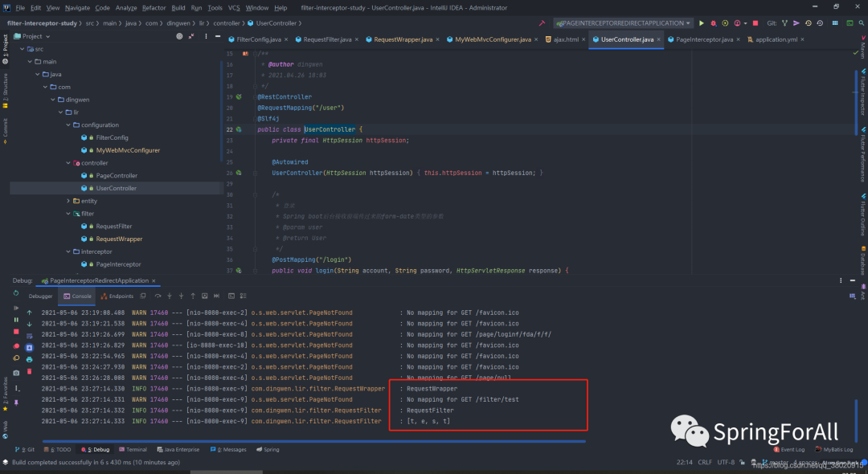
Task: Open the Debugger tab
Action: 40,296
